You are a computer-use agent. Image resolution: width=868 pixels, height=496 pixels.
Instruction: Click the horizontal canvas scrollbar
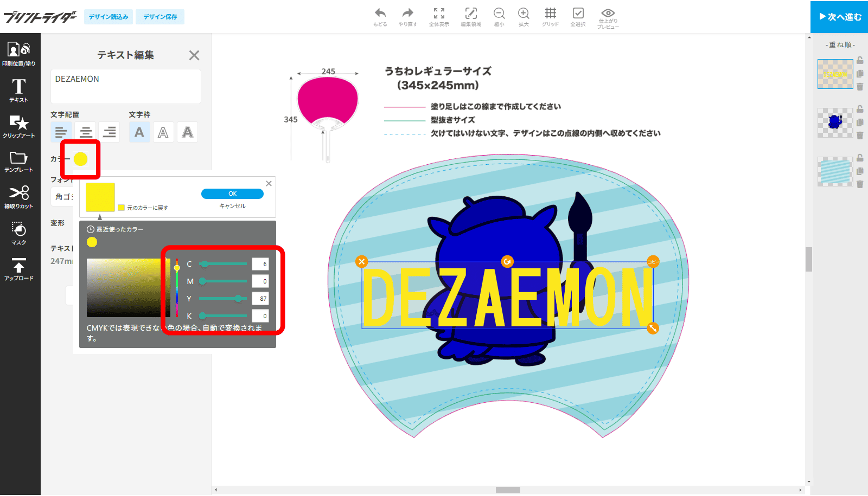pos(508,490)
